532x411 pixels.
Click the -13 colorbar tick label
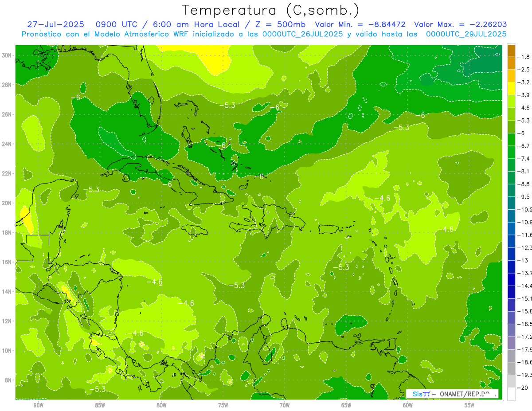tap(523, 261)
